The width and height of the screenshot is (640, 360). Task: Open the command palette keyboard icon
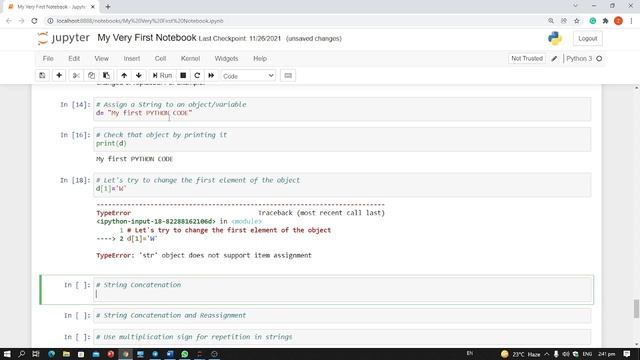click(x=288, y=76)
